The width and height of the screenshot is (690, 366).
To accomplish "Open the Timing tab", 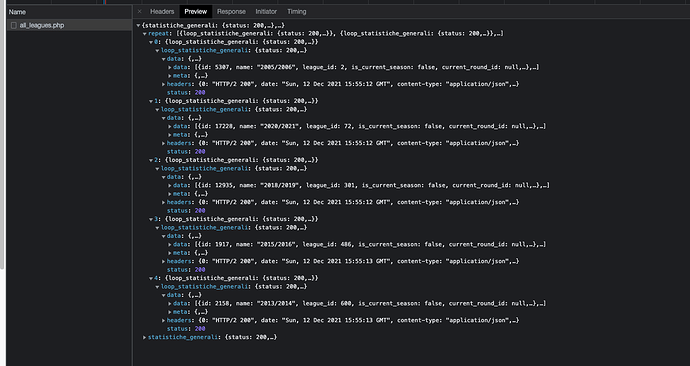I will pyautogui.click(x=297, y=11).
